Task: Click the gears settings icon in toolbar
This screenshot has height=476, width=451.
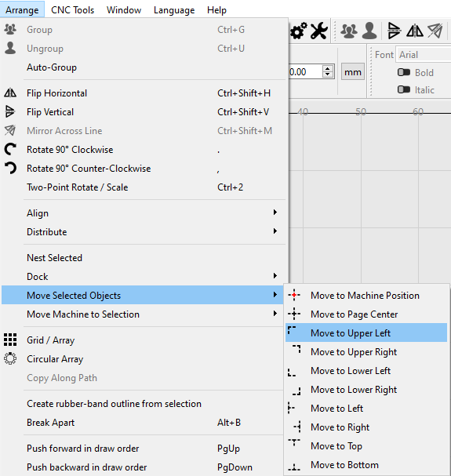Action: pos(298,31)
